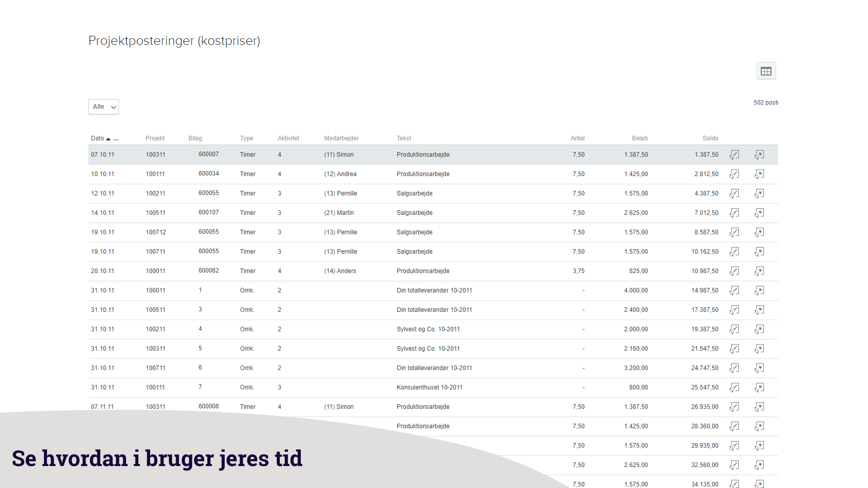Sort by the Projekt column header

pyautogui.click(x=155, y=138)
